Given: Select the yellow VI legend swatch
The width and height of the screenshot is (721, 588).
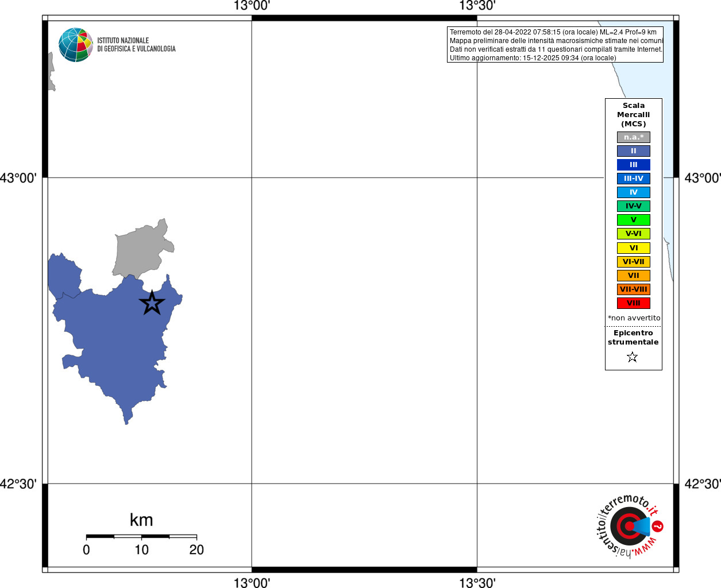Looking at the screenshot, I should coord(634,248).
